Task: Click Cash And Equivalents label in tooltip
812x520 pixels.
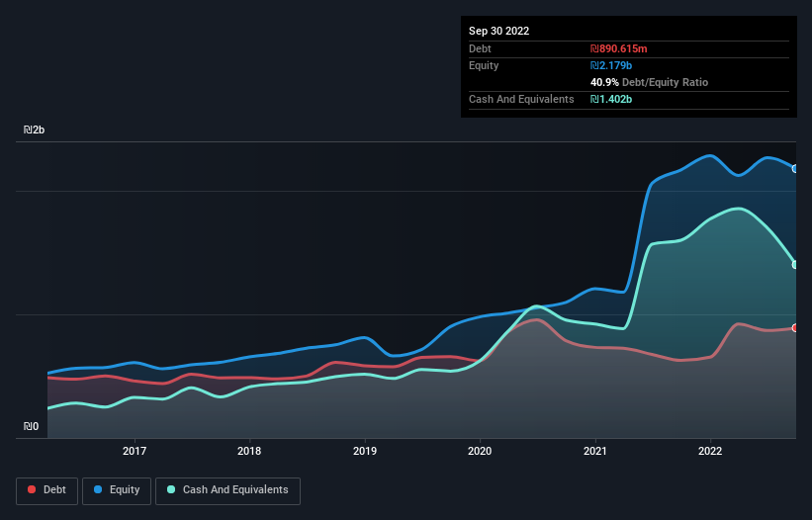Action: click(521, 99)
